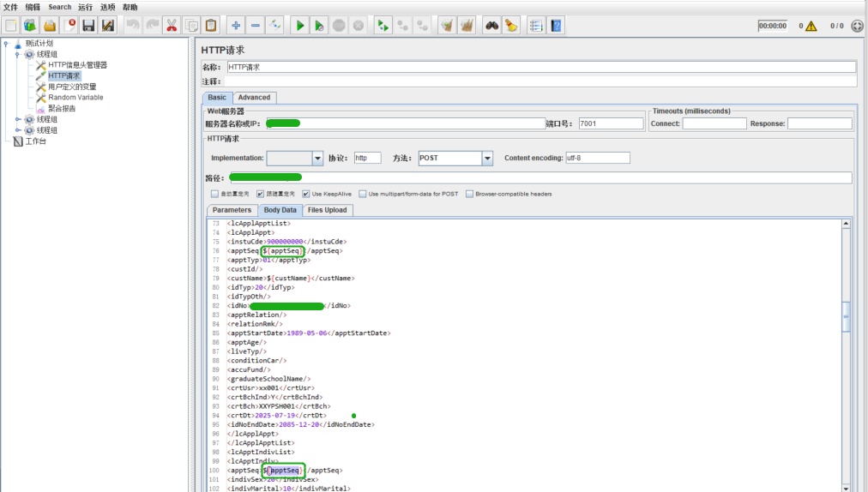The height and width of the screenshot is (492, 868).
Task: Click the warning triangle error counter
Action: pyautogui.click(x=811, y=26)
